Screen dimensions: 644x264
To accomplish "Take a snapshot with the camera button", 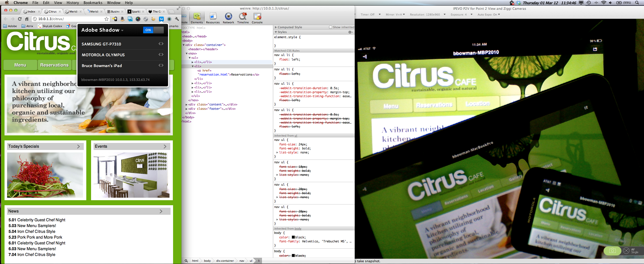I will pyautogui.click(x=612, y=251).
